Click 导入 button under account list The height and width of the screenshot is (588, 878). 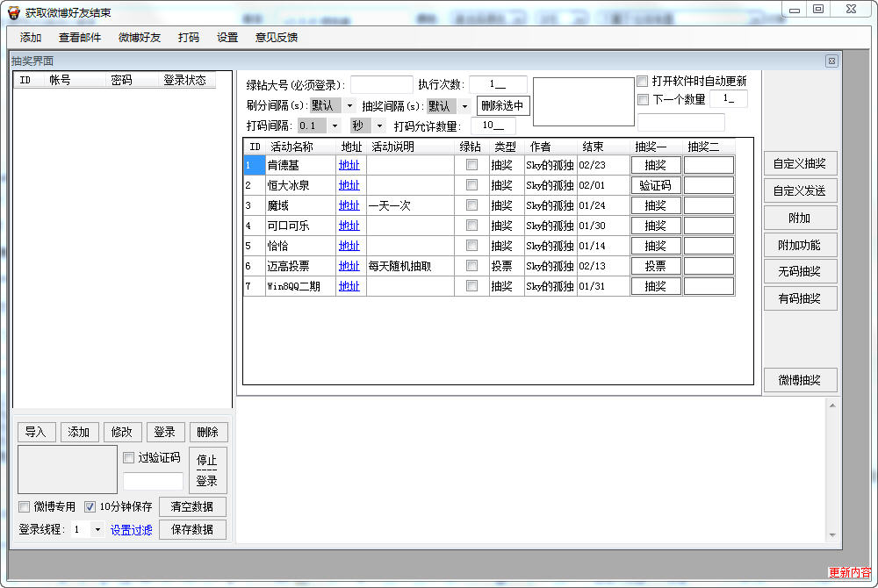pyautogui.click(x=36, y=432)
